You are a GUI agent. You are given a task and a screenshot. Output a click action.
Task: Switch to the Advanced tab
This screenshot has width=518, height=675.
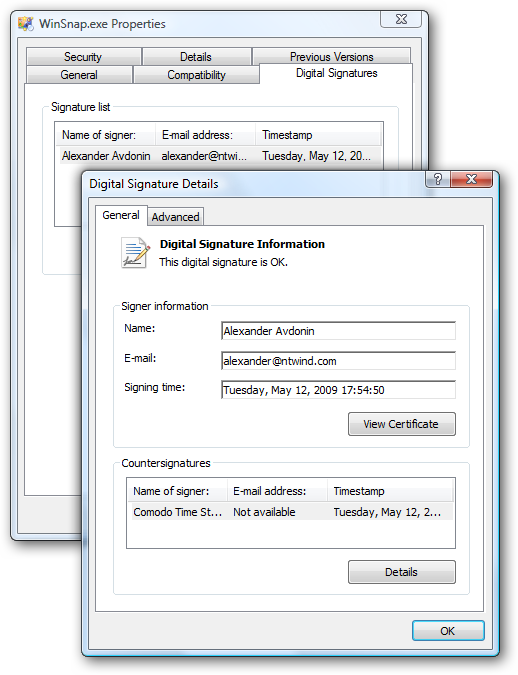pos(175,217)
